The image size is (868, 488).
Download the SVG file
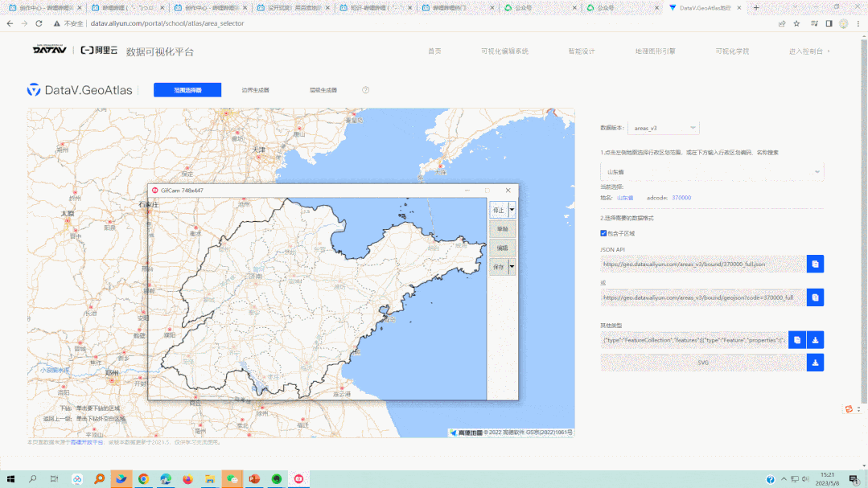coord(815,363)
